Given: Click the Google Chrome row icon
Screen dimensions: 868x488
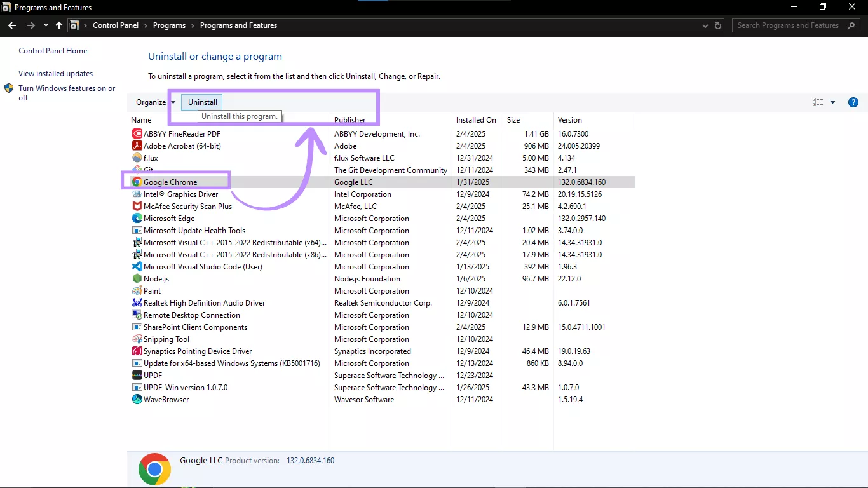Looking at the screenshot, I should (x=137, y=182).
